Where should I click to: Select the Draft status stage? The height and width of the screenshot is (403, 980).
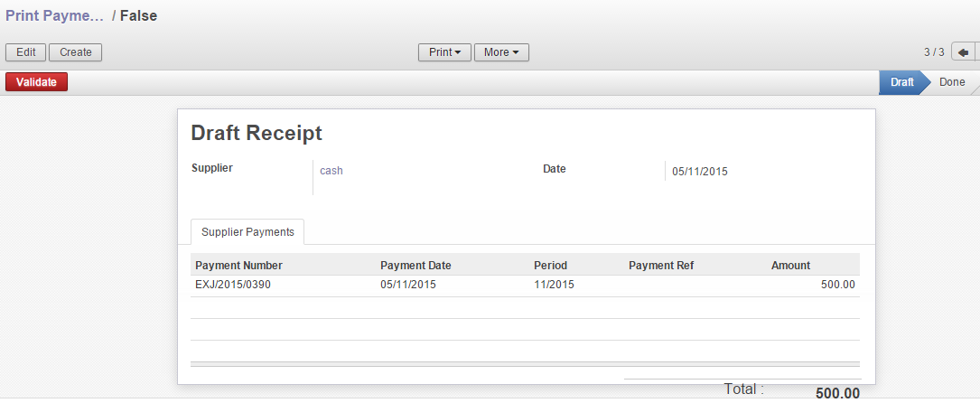click(x=901, y=82)
